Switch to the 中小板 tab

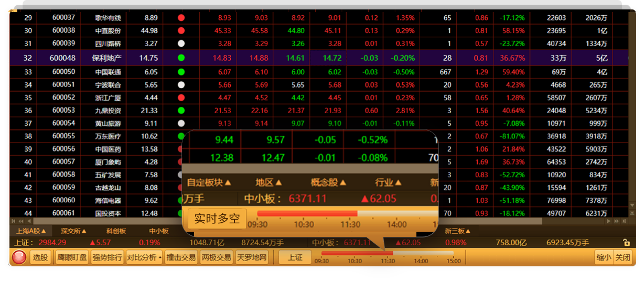[158, 231]
